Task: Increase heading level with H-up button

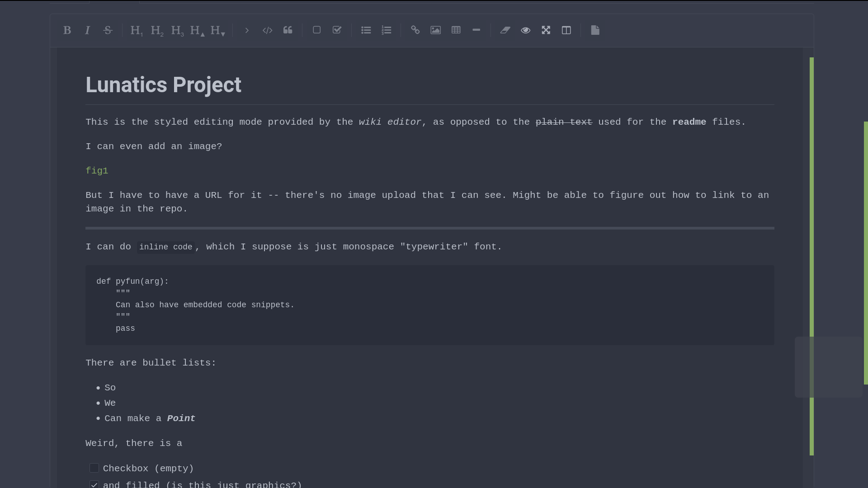Action: [x=197, y=30]
